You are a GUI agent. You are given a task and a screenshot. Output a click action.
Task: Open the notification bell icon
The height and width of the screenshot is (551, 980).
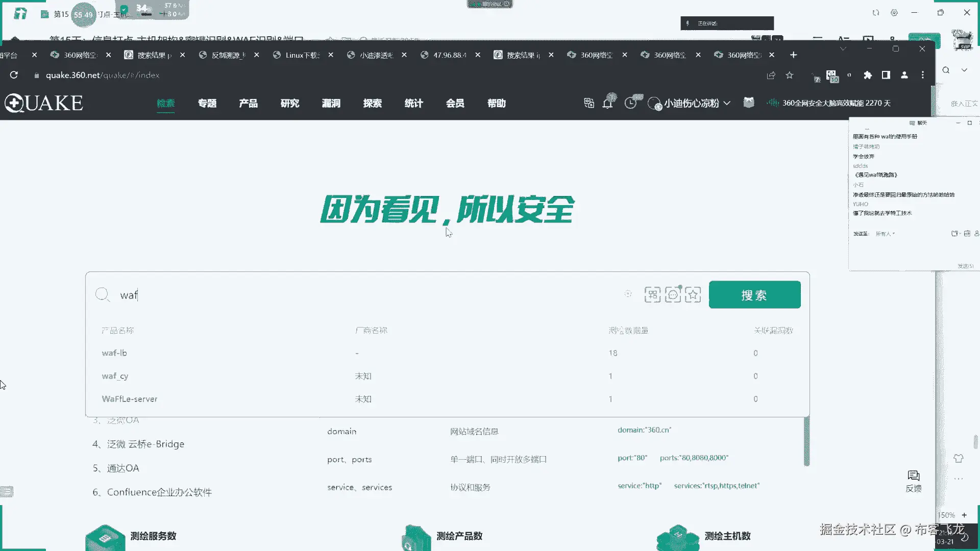pos(608,103)
